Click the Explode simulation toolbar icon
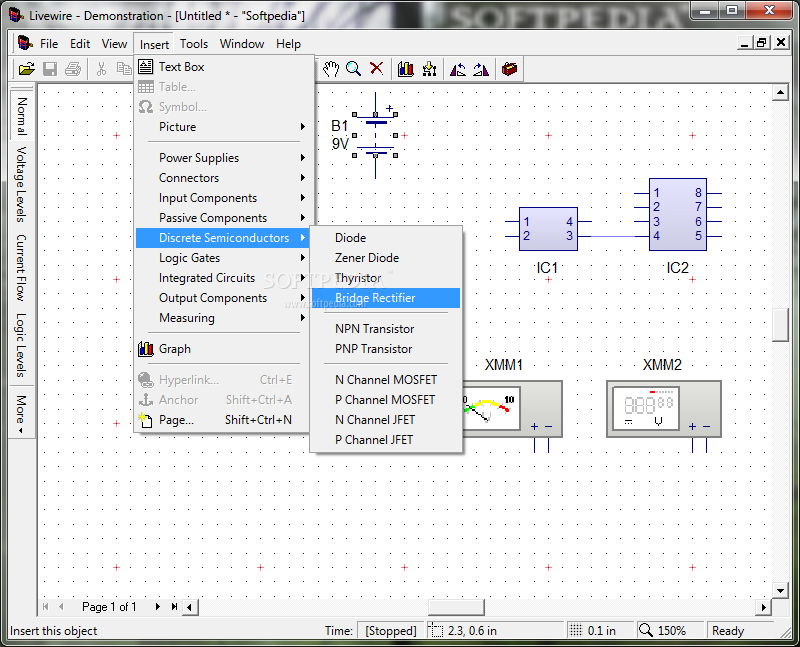800x647 pixels. 429,69
